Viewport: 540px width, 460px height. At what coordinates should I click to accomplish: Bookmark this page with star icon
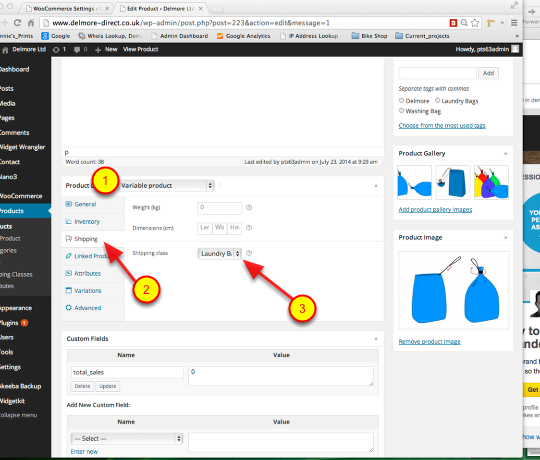(475, 23)
